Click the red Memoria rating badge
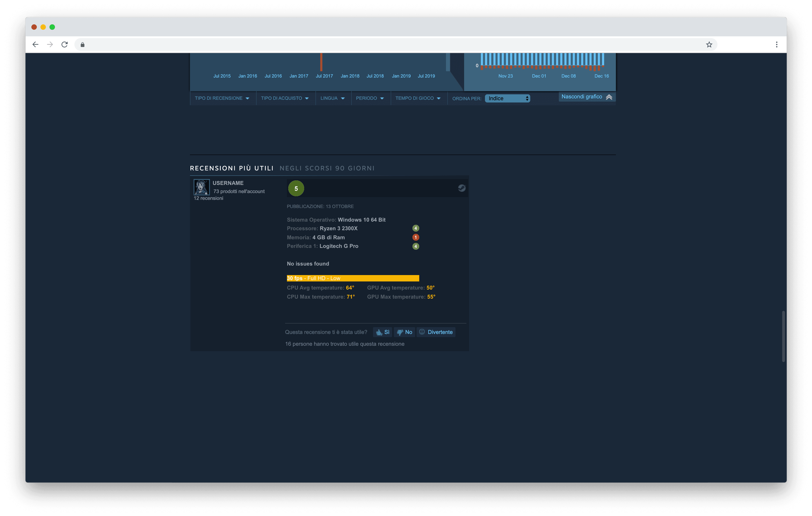Viewport: 812px width, 516px height. (416, 237)
